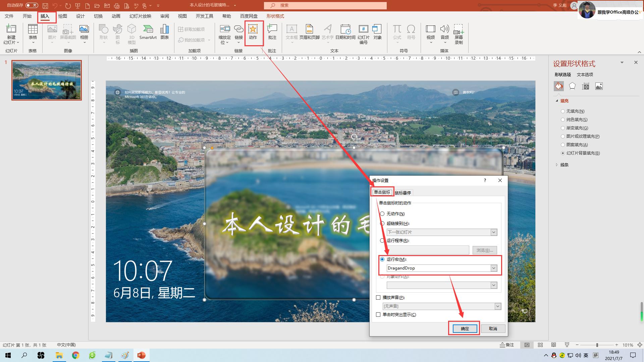Enable the Play Sound (播放声音) checkbox

(378, 298)
